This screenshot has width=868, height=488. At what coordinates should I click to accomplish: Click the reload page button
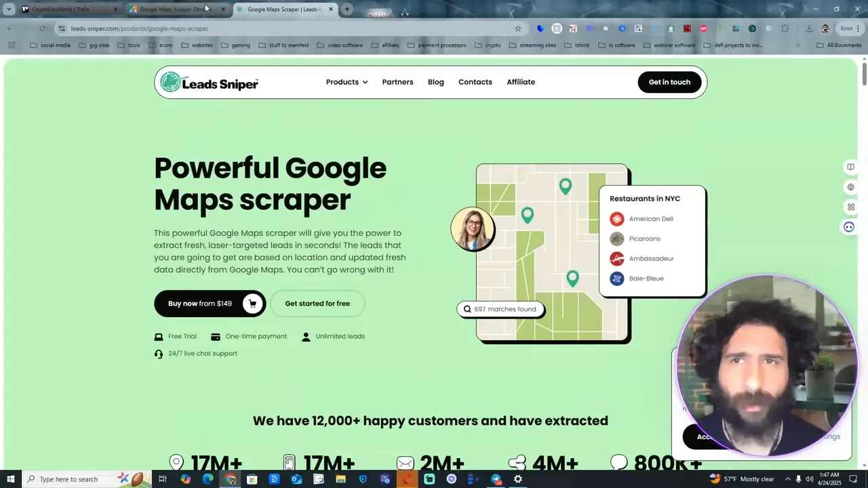[x=42, y=28]
